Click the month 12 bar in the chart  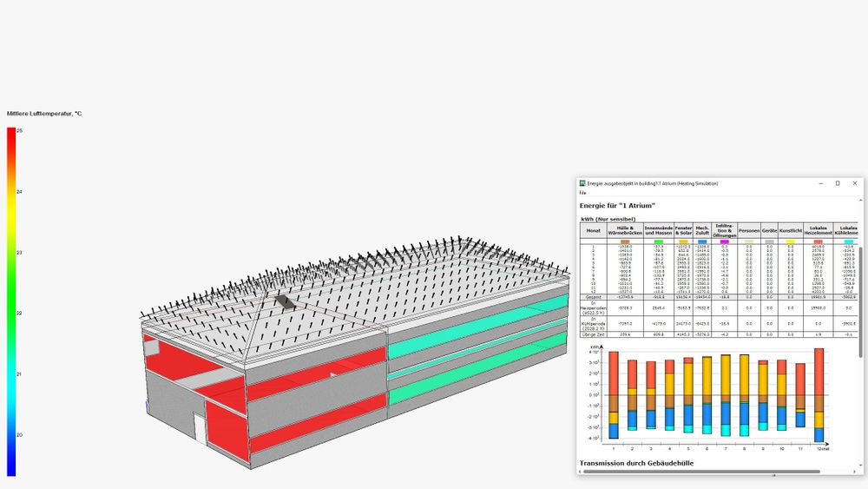point(819,395)
